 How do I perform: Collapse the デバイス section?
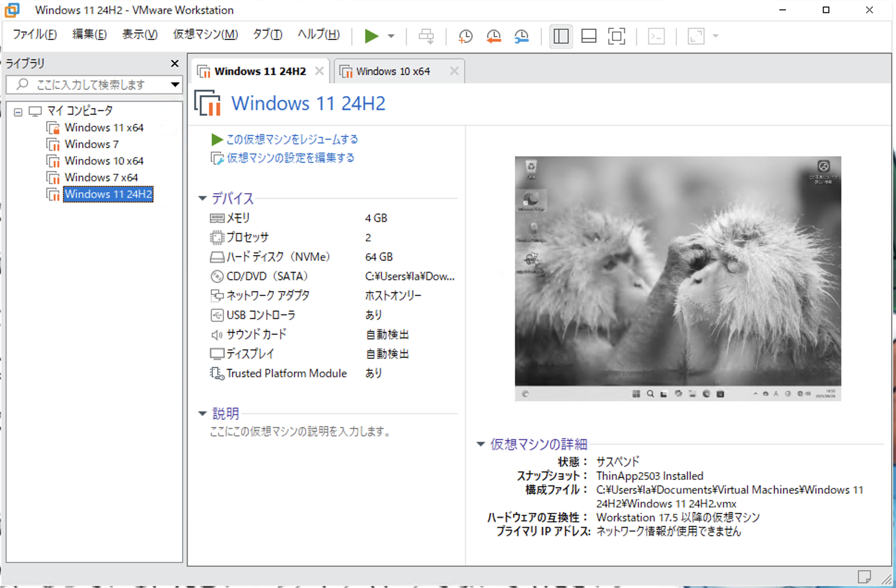pos(202,198)
